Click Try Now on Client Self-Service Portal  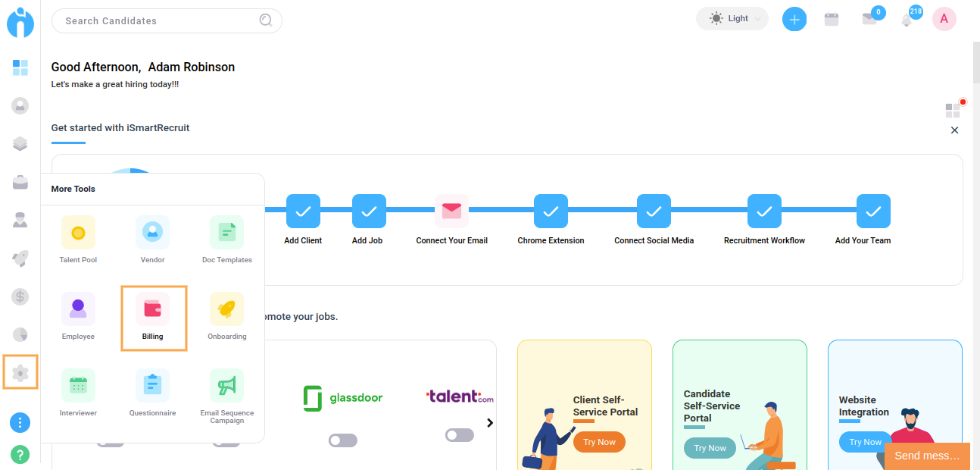click(599, 442)
